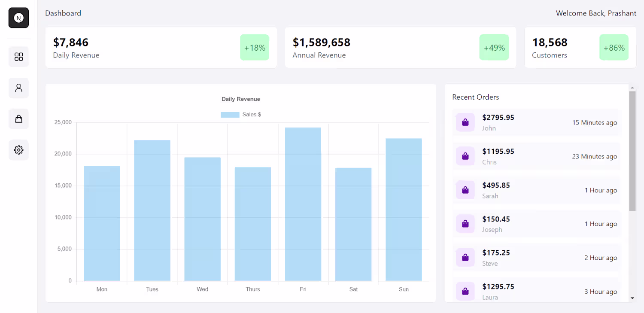Select the Annual Revenue $1,589,658 card
Viewport: 644px width, 313px height.
[x=400, y=47]
